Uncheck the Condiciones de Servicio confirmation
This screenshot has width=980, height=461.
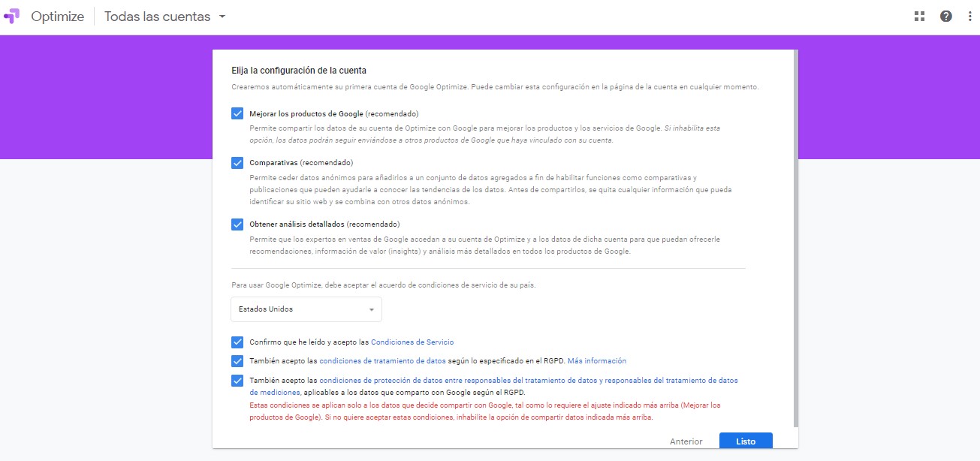(238, 342)
